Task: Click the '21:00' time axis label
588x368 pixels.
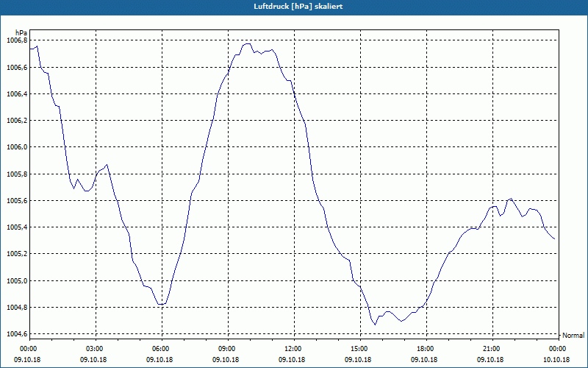Action: coord(491,348)
